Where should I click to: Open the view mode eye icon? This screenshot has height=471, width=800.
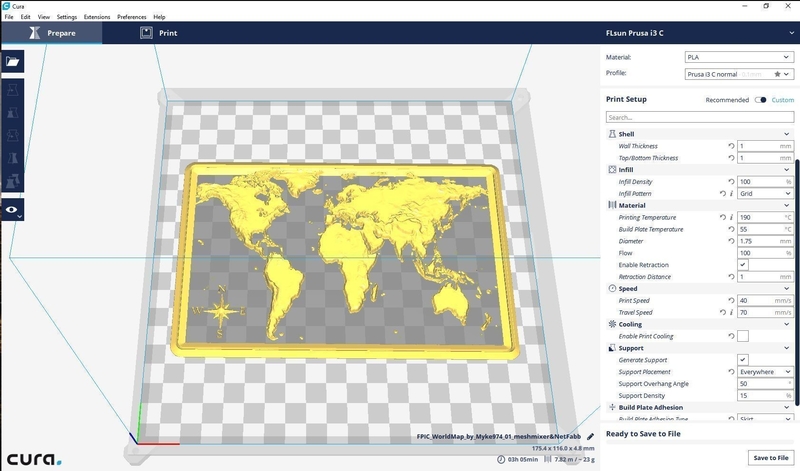pos(12,210)
